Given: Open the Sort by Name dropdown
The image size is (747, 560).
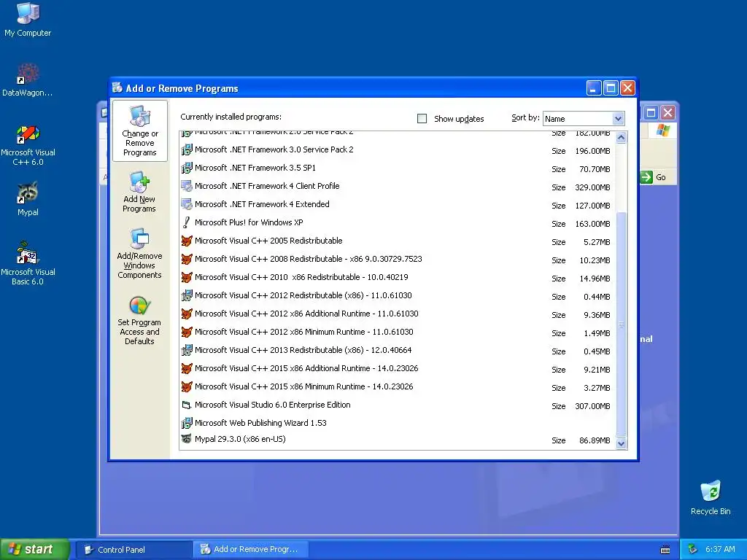Looking at the screenshot, I should pyautogui.click(x=618, y=119).
